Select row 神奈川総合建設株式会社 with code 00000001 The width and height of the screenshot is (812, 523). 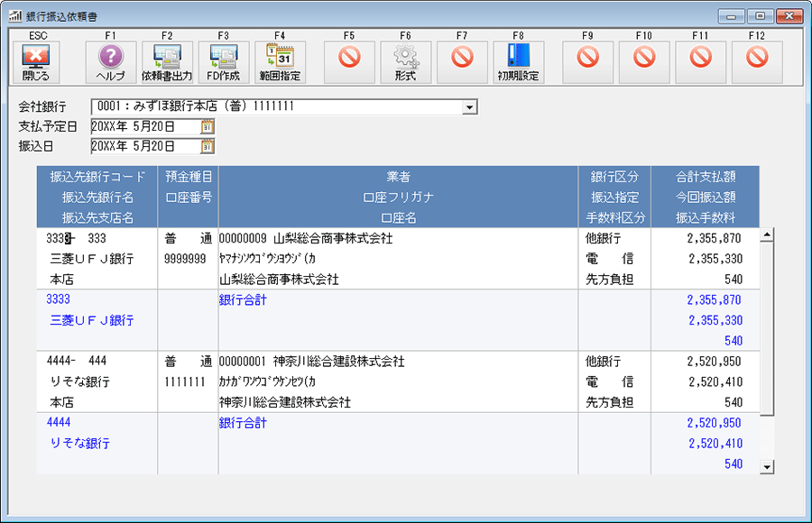312,361
